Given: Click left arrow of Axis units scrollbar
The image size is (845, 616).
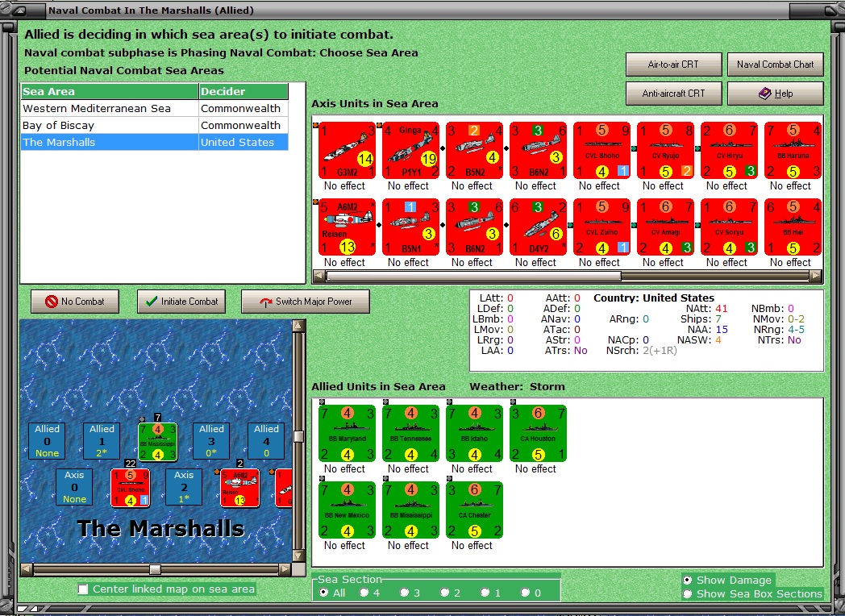Looking at the screenshot, I should (x=319, y=276).
